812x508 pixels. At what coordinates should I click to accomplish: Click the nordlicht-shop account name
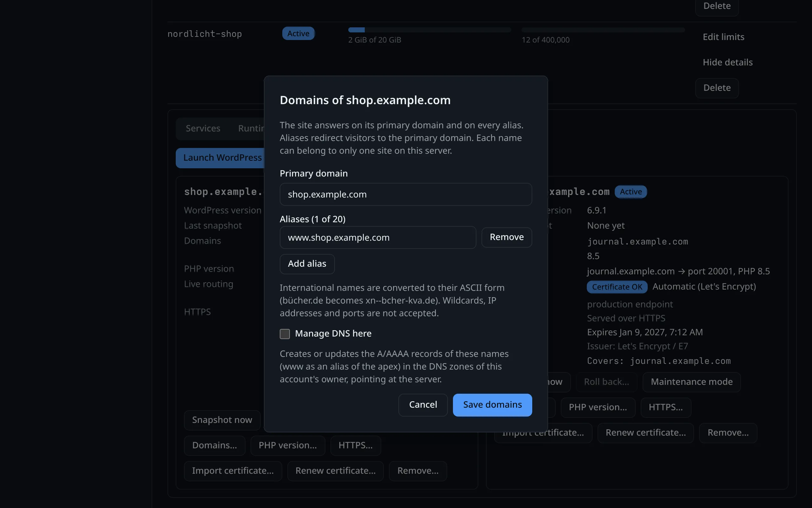204,34
